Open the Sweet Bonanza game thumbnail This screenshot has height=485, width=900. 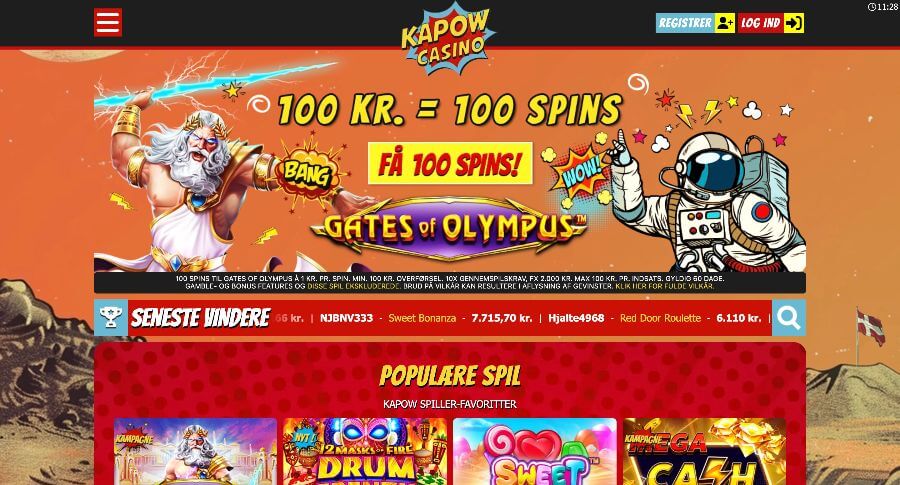(x=535, y=451)
